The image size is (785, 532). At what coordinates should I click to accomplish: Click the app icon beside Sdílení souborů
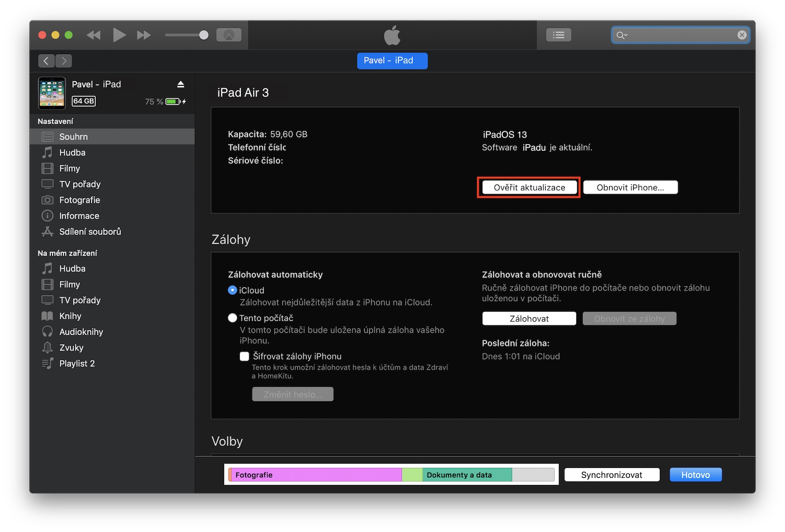tap(48, 232)
